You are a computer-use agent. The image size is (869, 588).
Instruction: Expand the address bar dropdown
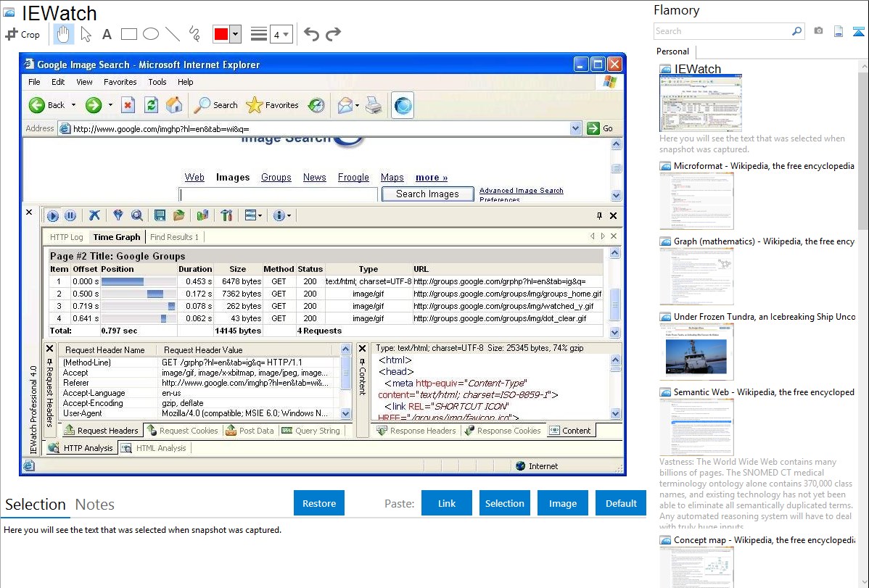click(575, 128)
